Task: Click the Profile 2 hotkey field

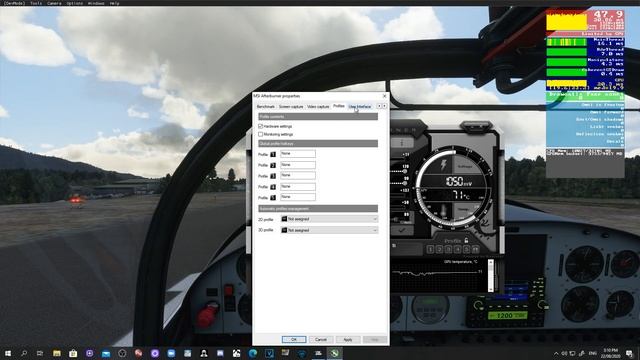Action: [298, 165]
